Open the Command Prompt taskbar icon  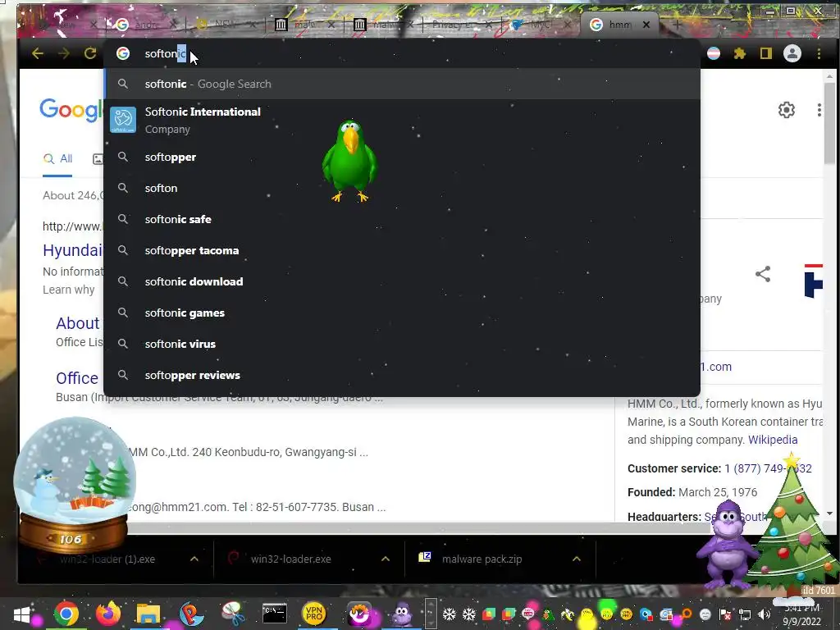(274, 614)
